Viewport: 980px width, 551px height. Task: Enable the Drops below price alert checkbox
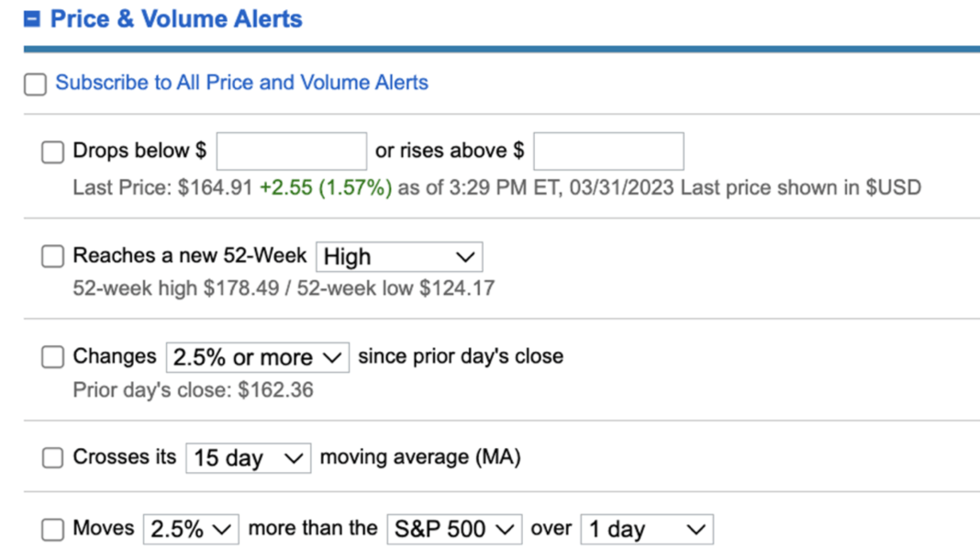point(52,152)
